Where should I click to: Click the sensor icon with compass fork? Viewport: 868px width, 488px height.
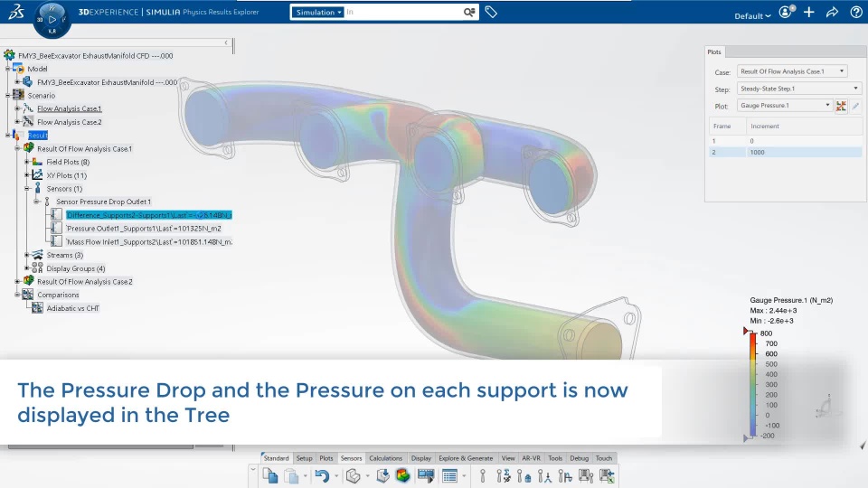pyautogui.click(x=544, y=475)
